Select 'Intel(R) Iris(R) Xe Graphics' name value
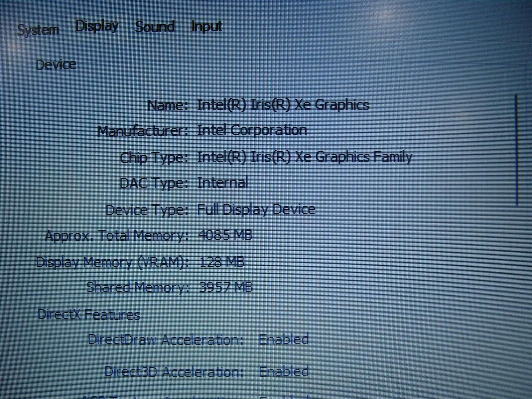Image resolution: width=532 pixels, height=399 pixels. coord(283,105)
